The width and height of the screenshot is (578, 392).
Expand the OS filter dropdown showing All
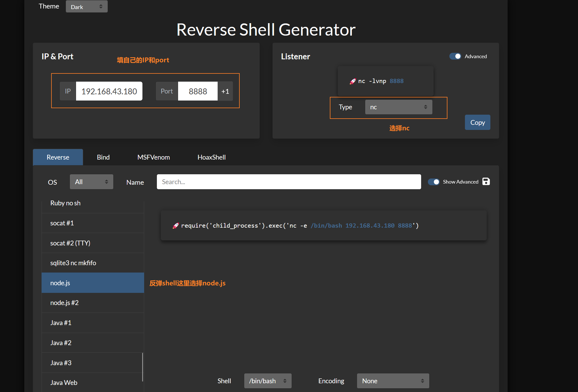pyautogui.click(x=91, y=182)
